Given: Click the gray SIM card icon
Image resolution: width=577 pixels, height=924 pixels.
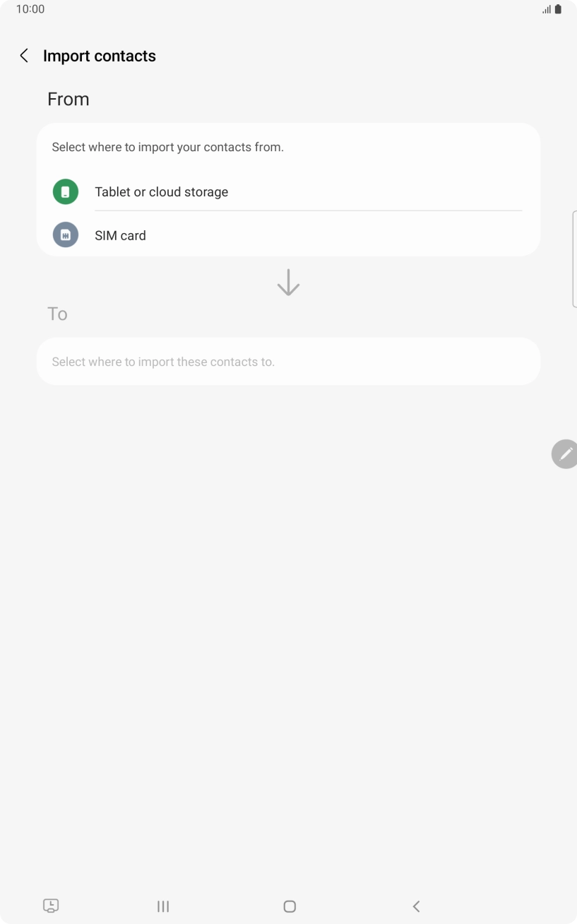Looking at the screenshot, I should (x=66, y=235).
